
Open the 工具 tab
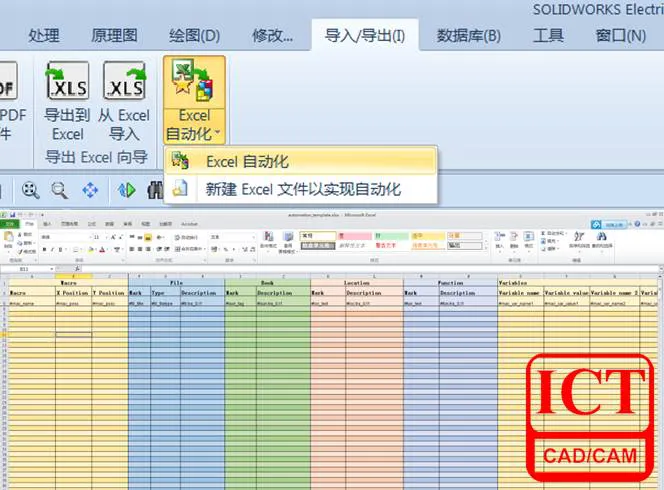pyautogui.click(x=548, y=36)
